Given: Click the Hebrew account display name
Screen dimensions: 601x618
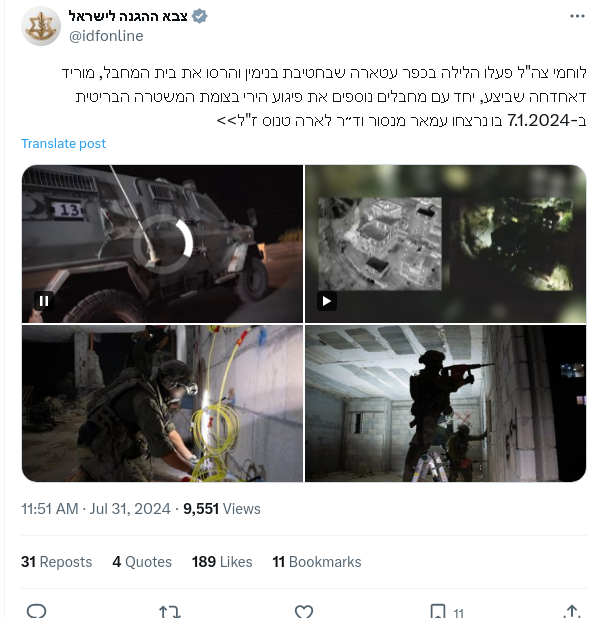Looking at the screenshot, I should coord(128,16).
